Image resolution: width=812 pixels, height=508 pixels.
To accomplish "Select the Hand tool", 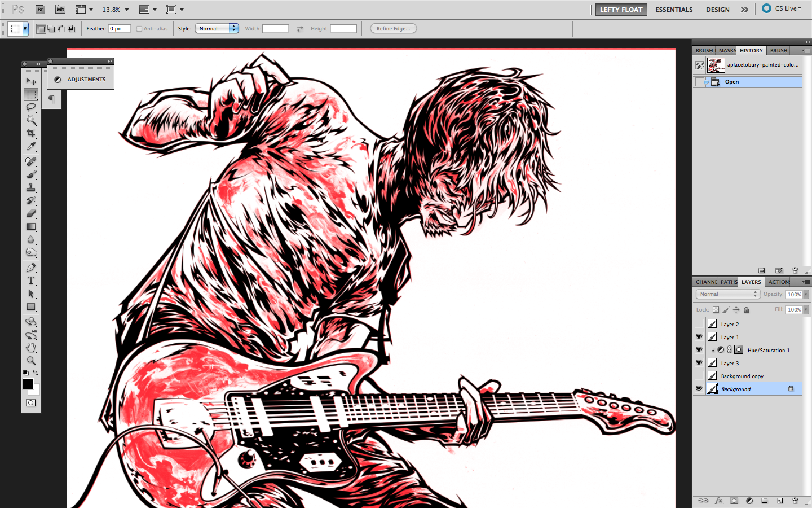I will click(31, 348).
